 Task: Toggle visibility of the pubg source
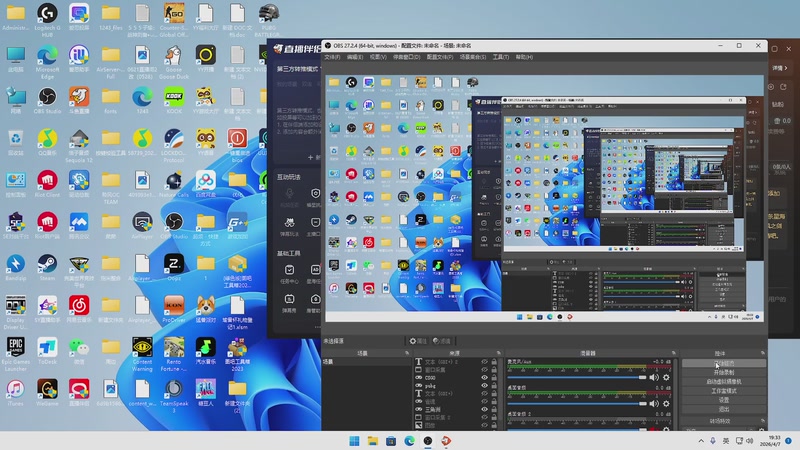click(x=485, y=386)
